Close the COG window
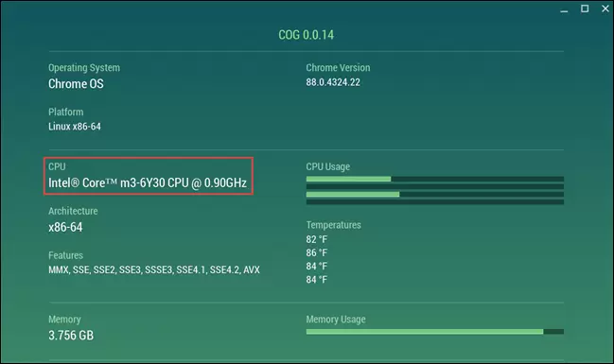 coord(605,9)
